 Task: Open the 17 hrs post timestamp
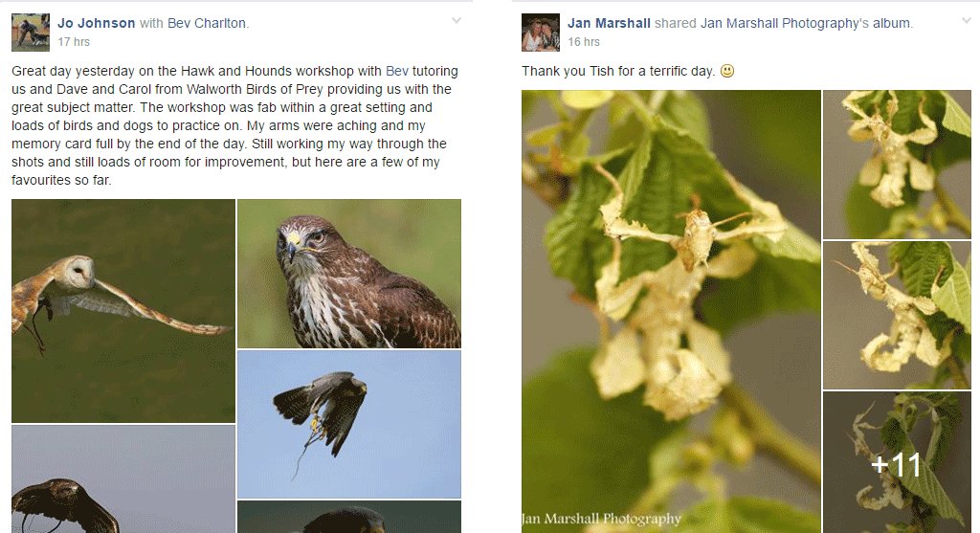click(74, 42)
